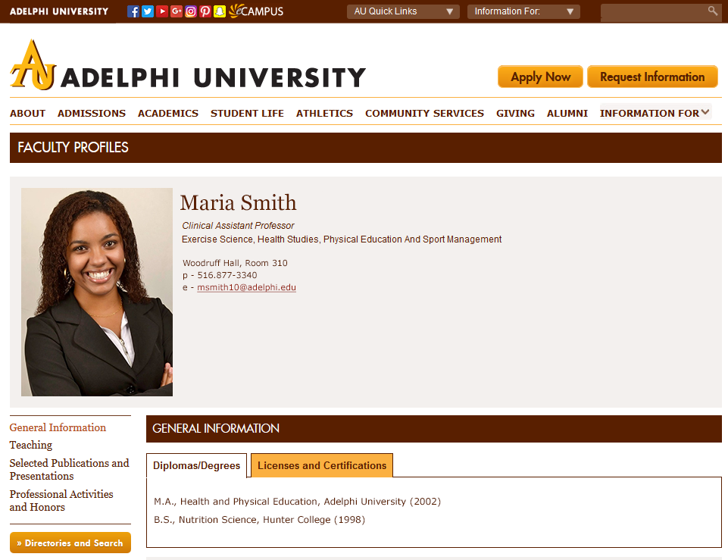Open the Athletics menu item
The width and height of the screenshot is (728, 560).
point(324,113)
